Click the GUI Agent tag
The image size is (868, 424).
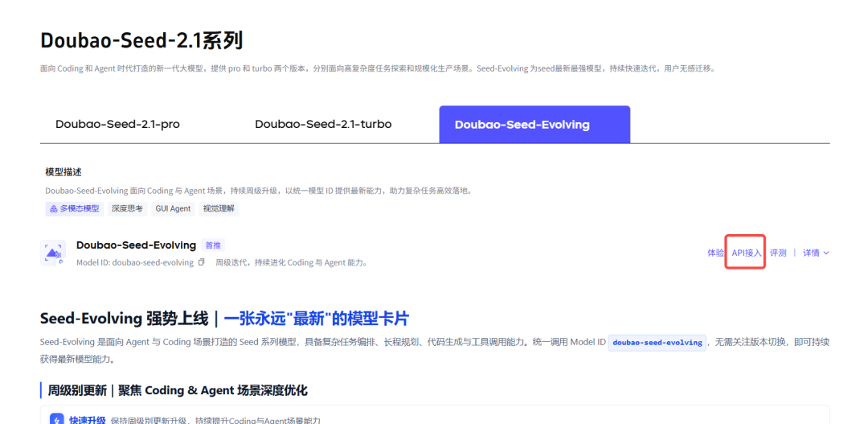tap(174, 209)
